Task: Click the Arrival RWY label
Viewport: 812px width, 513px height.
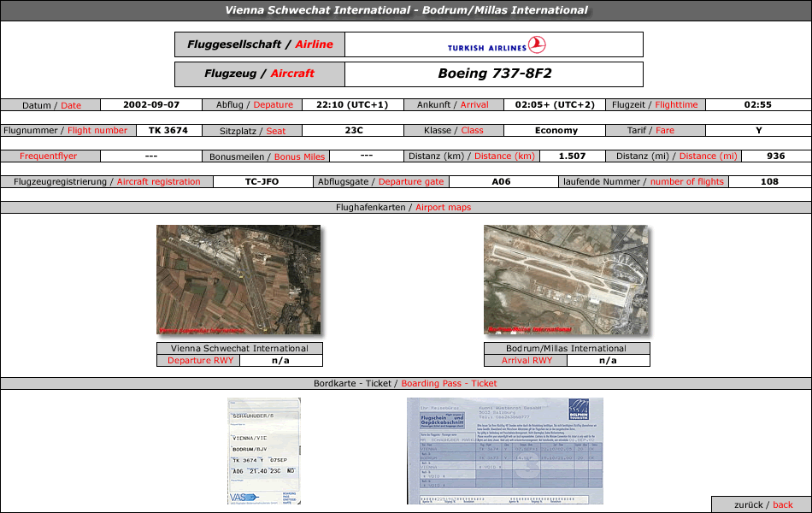Action: pos(527,361)
